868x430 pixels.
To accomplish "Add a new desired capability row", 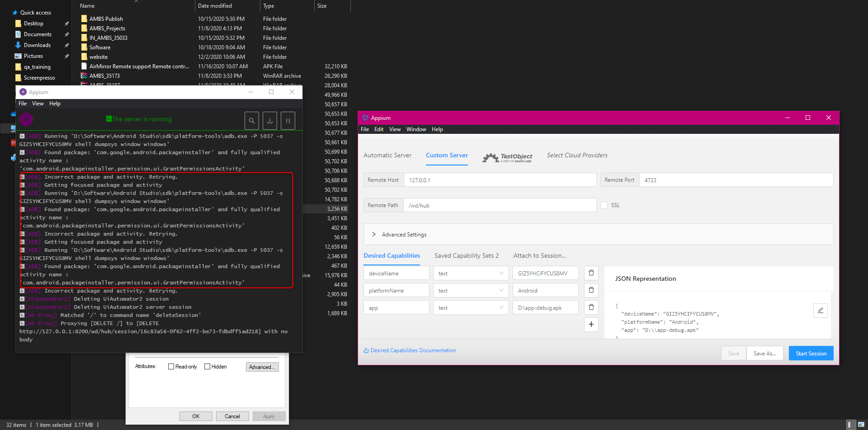I will (591, 324).
